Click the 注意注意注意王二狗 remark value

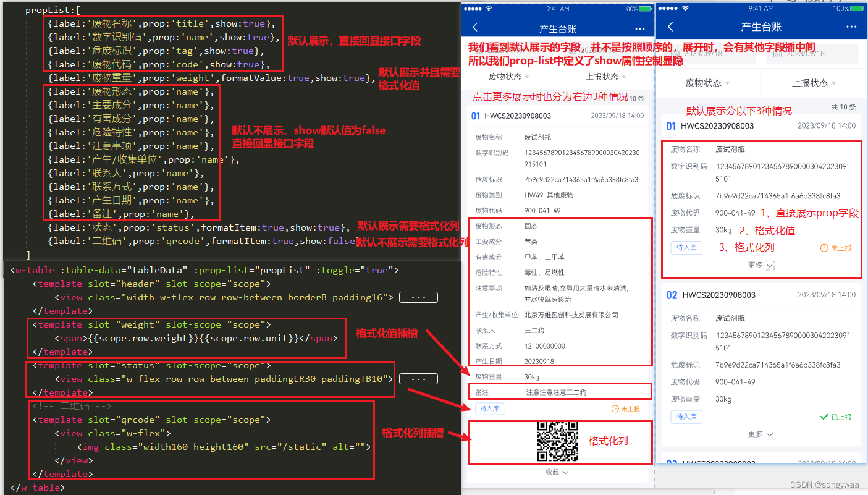pyautogui.click(x=556, y=392)
